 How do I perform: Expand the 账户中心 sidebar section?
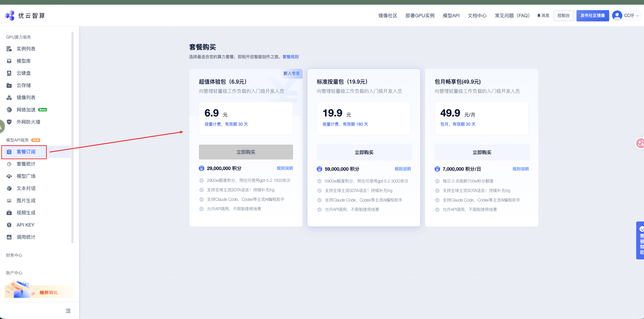pyautogui.click(x=14, y=273)
